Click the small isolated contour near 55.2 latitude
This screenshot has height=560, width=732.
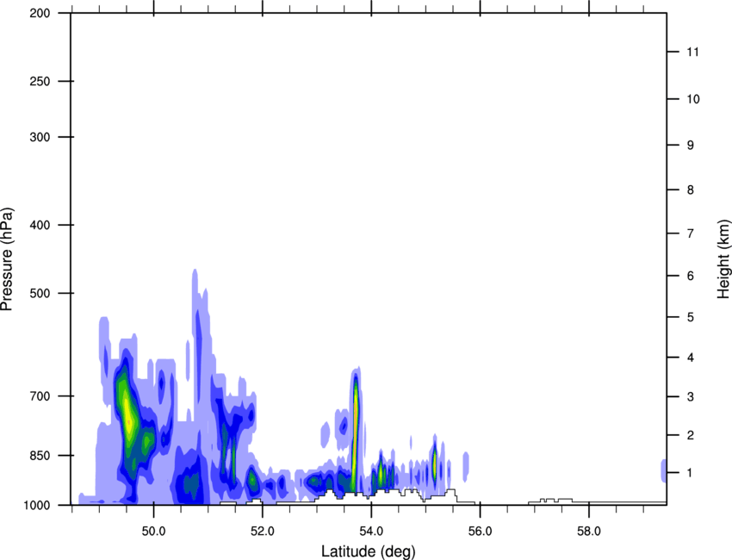[x=435, y=463]
